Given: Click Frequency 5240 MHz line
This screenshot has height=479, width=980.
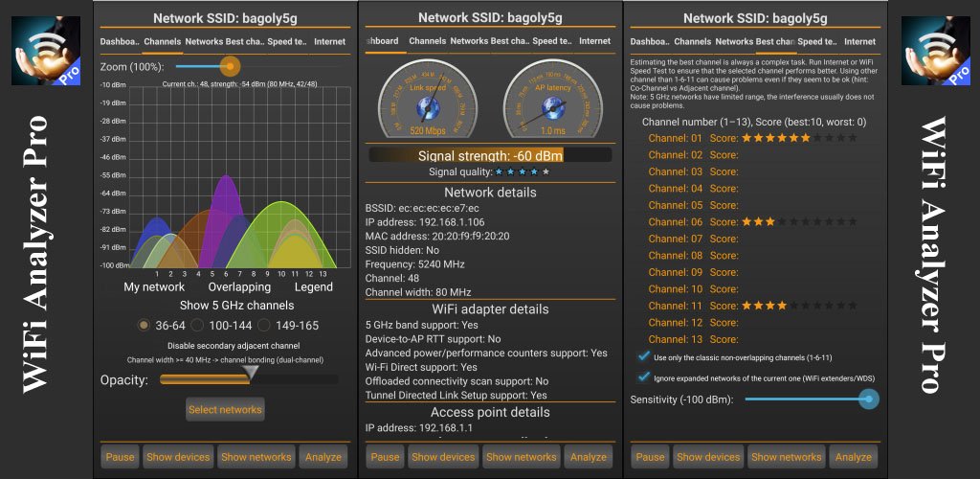Looking at the screenshot, I should click(415, 263).
